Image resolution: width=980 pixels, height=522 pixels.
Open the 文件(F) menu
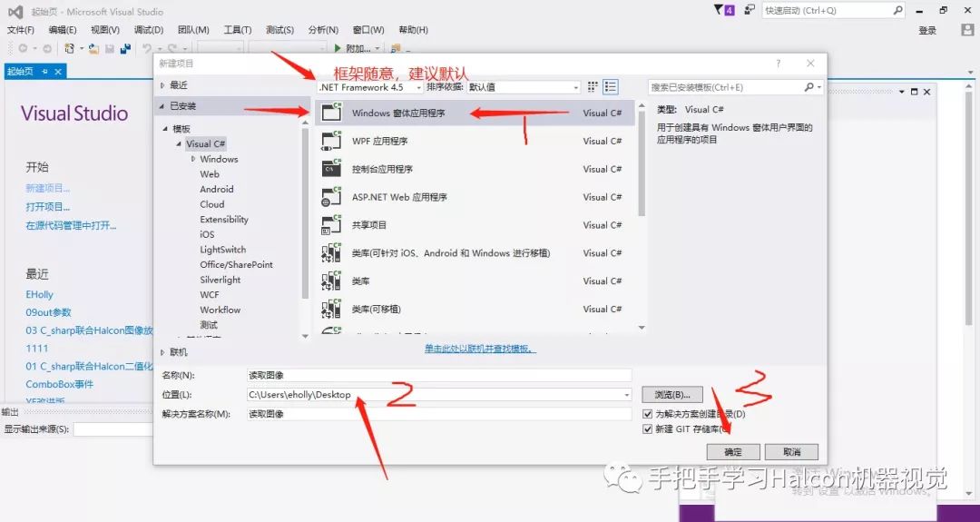pyautogui.click(x=21, y=30)
